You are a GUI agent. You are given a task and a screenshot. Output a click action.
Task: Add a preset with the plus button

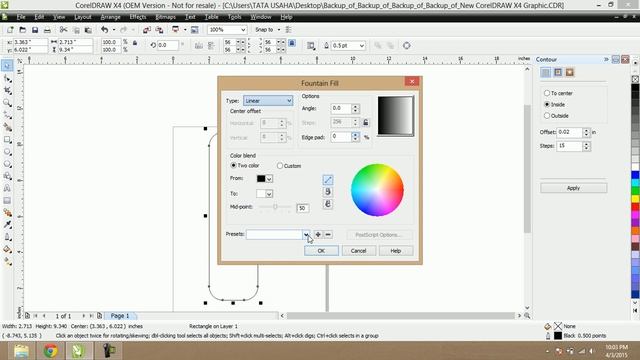coord(318,234)
